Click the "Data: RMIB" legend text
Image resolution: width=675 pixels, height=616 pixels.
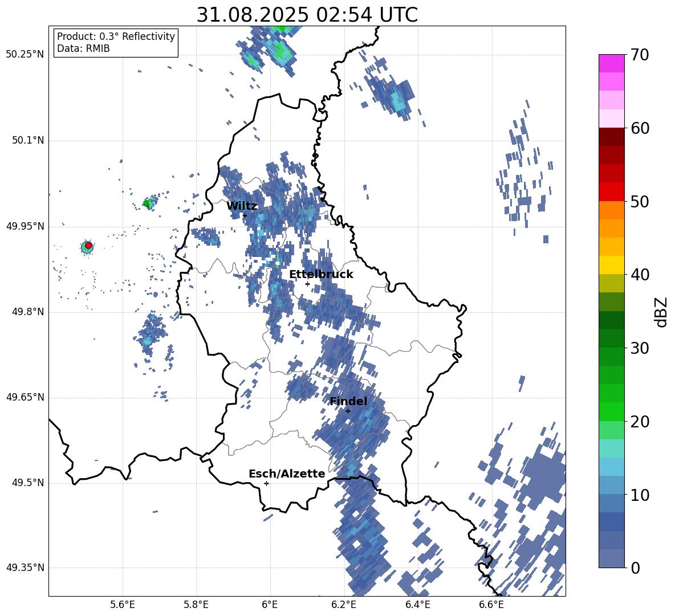pyautogui.click(x=83, y=48)
